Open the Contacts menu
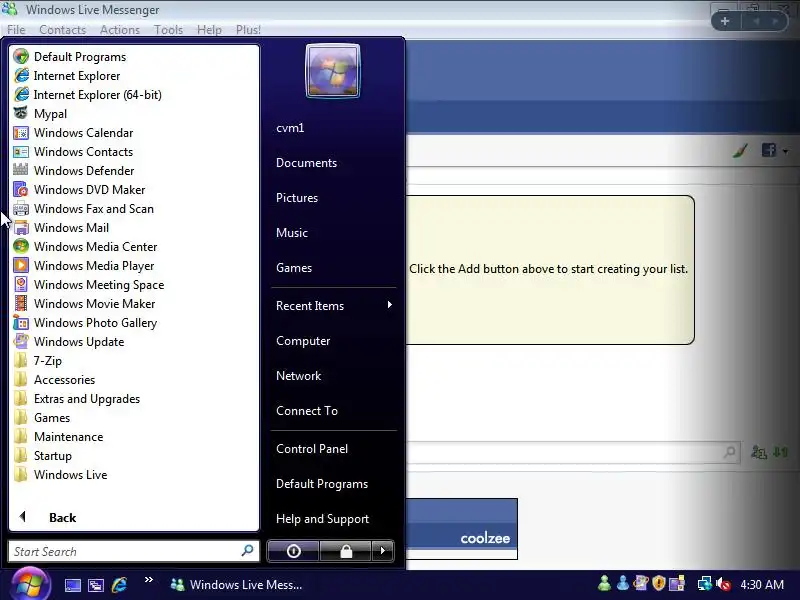 [62, 30]
